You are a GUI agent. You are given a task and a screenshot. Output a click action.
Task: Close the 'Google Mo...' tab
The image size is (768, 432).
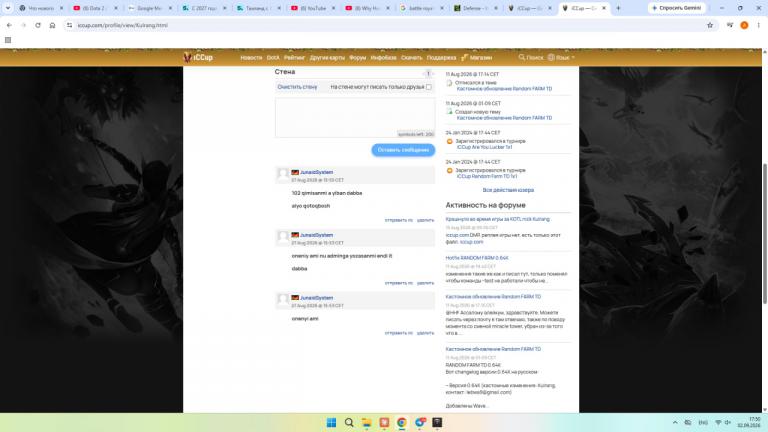point(170,8)
